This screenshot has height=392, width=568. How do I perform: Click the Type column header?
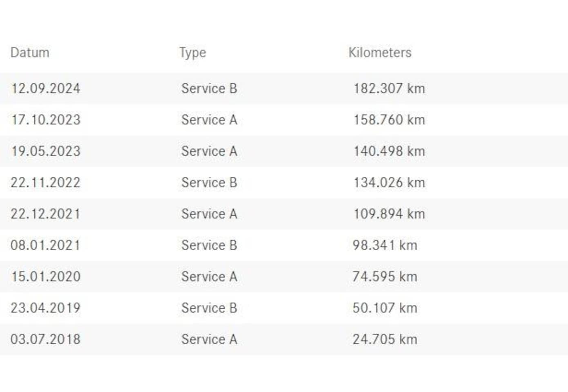(193, 53)
